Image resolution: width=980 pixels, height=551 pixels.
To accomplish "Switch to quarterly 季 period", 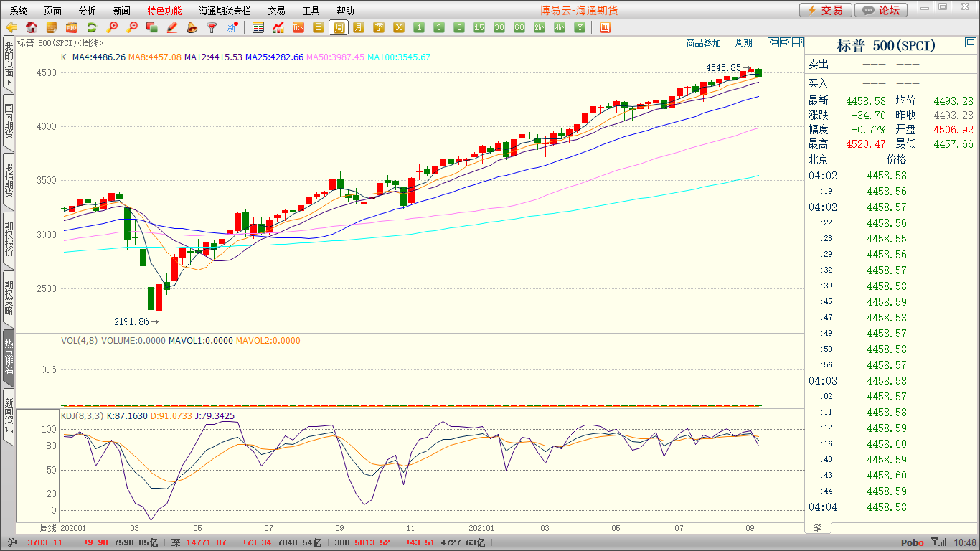I will point(379,27).
